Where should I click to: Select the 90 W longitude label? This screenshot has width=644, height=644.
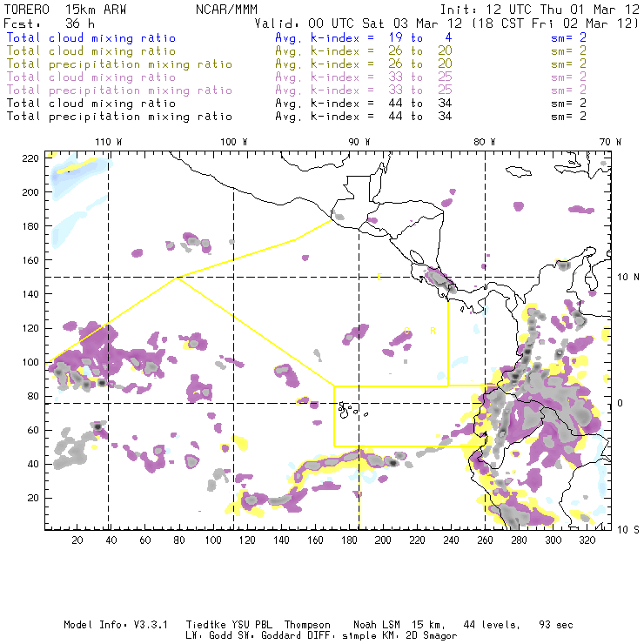(x=359, y=141)
